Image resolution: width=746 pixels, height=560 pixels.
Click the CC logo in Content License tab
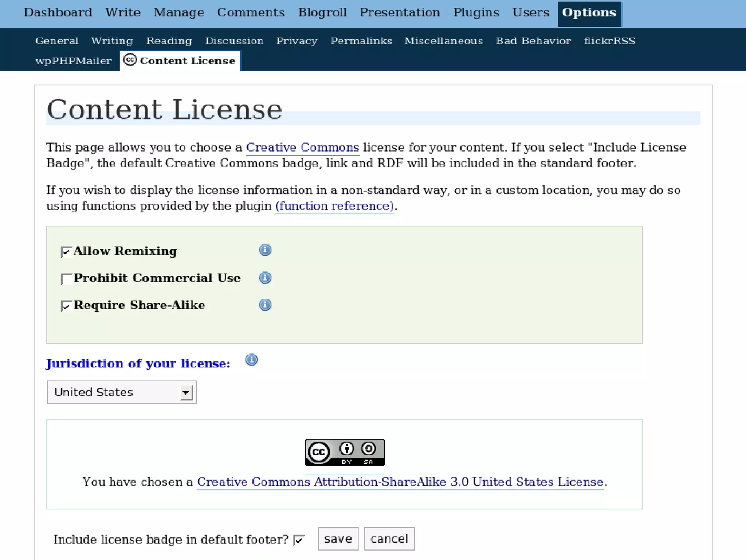(x=130, y=60)
